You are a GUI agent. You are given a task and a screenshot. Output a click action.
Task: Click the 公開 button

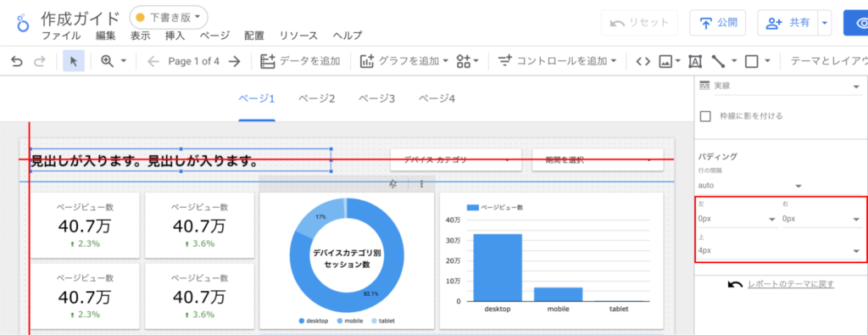tap(717, 23)
